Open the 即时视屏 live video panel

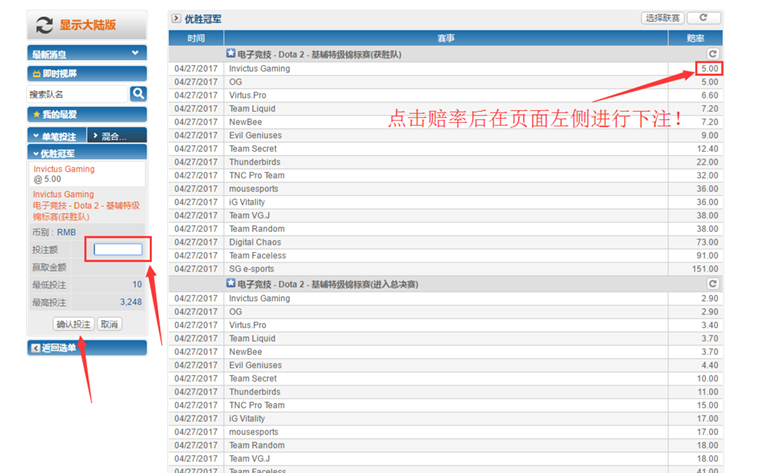87,74
